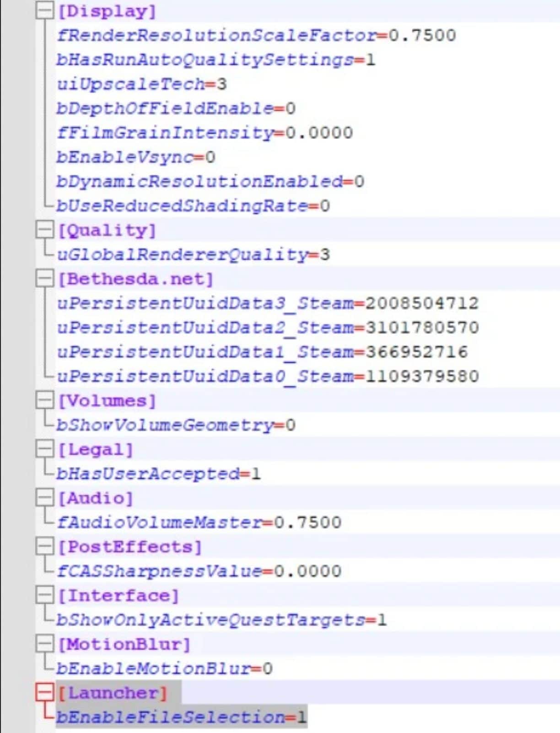560x733 pixels.
Task: Collapse the [Quality] section fold marker
Action: (44, 230)
